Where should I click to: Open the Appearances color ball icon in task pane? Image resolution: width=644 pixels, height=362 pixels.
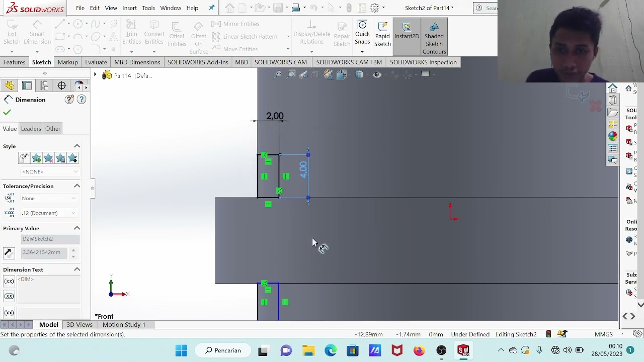(x=612, y=136)
